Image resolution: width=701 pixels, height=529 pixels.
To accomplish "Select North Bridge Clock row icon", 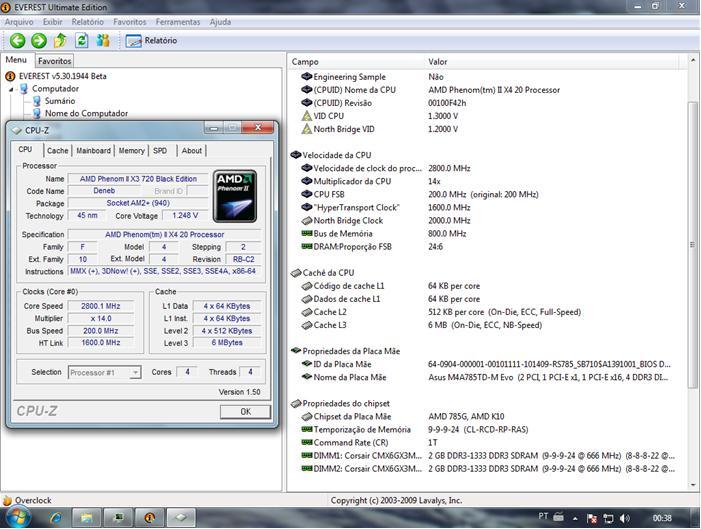I will click(306, 220).
